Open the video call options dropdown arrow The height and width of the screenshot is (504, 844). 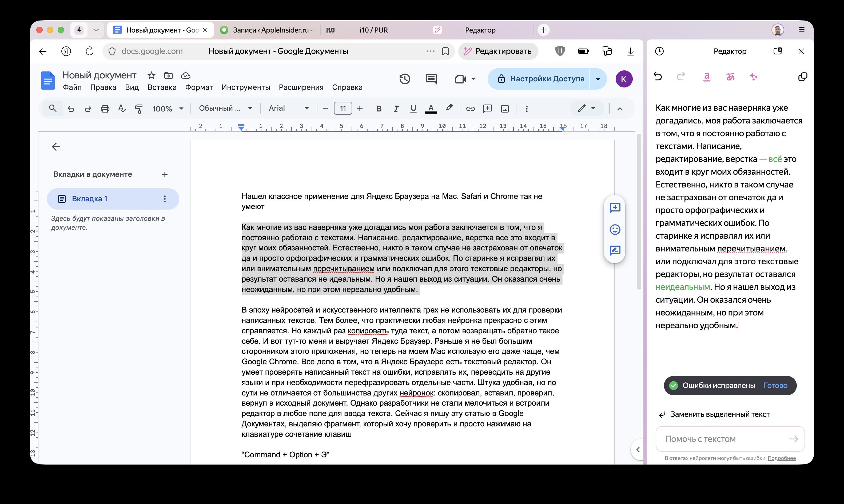tap(473, 79)
